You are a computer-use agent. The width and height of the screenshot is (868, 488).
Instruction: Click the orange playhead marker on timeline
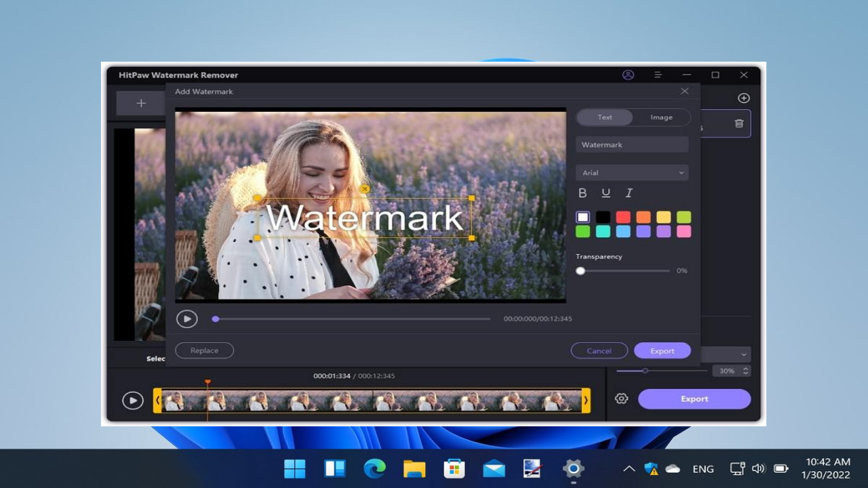(x=208, y=383)
